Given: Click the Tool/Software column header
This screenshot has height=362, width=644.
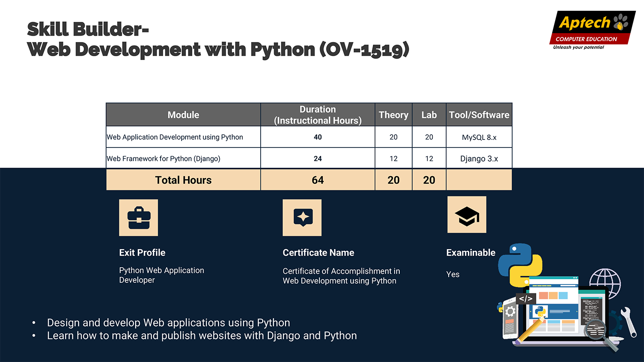Looking at the screenshot, I should pos(479,115).
